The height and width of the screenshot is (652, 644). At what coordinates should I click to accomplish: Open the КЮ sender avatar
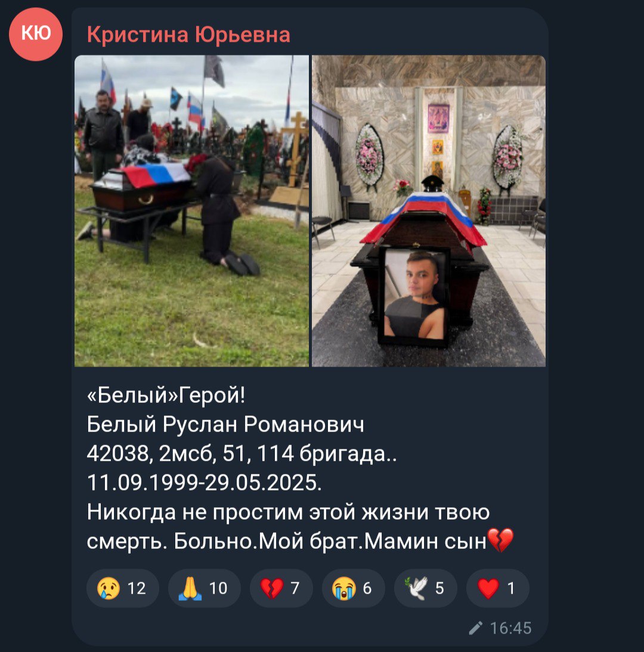pos(36,34)
